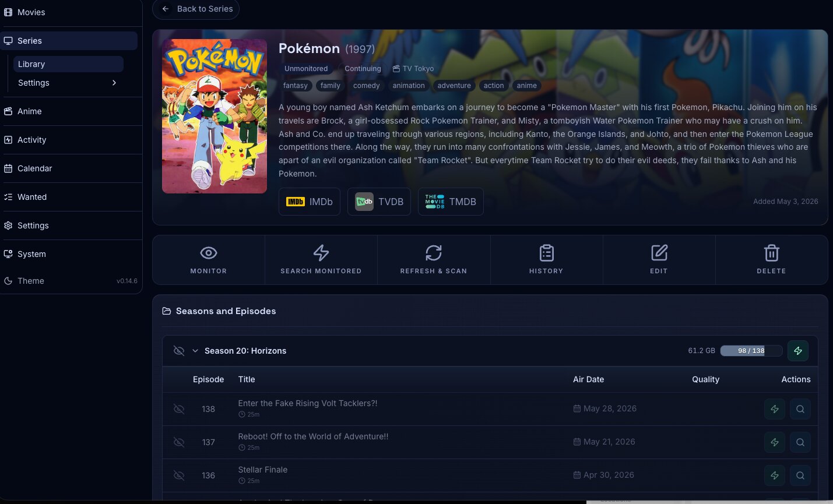Open manual search for episode 136
Viewport: 833px width, 504px height.
coord(800,475)
